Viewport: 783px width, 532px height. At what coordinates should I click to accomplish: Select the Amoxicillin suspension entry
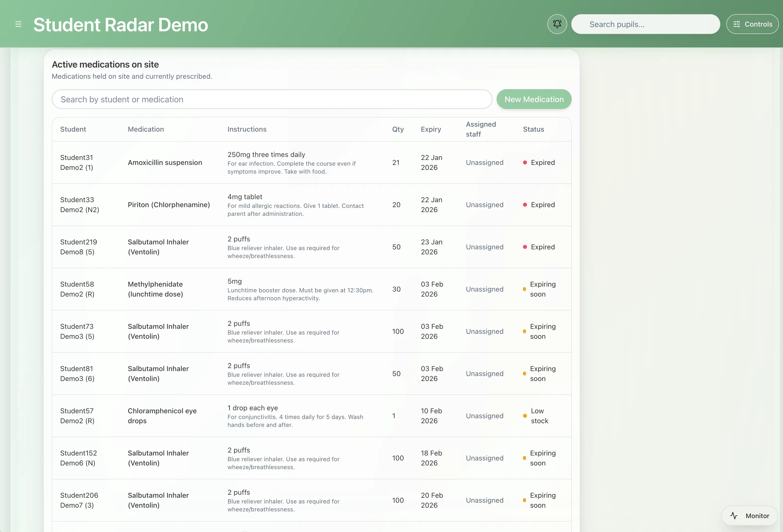click(165, 163)
